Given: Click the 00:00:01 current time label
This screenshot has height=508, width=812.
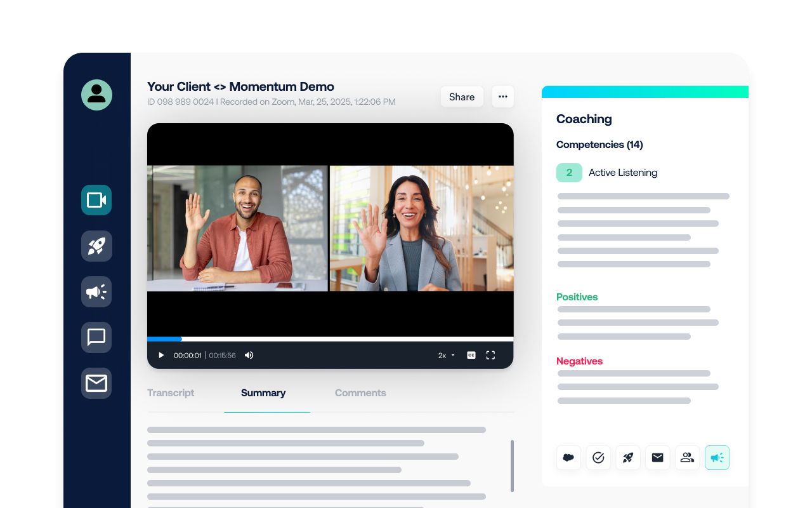Looking at the screenshot, I should [187, 356].
